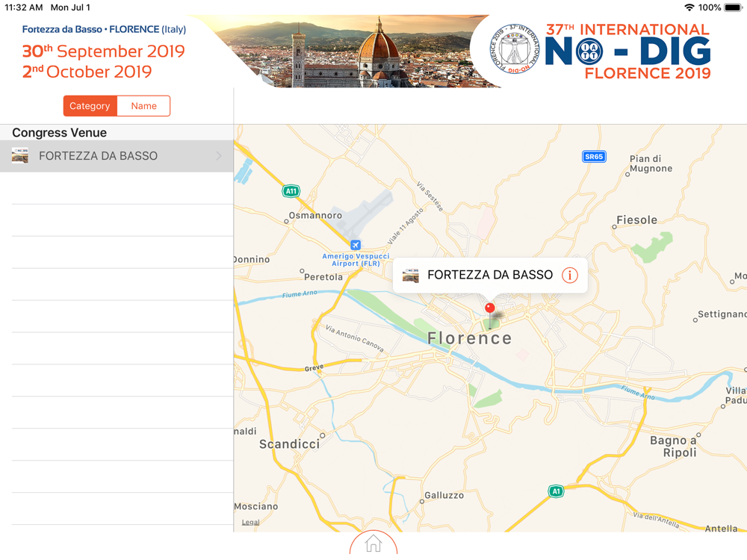Tap the Fortezza da Basso callout title
The width and height of the screenshot is (747, 560).
coord(490,275)
